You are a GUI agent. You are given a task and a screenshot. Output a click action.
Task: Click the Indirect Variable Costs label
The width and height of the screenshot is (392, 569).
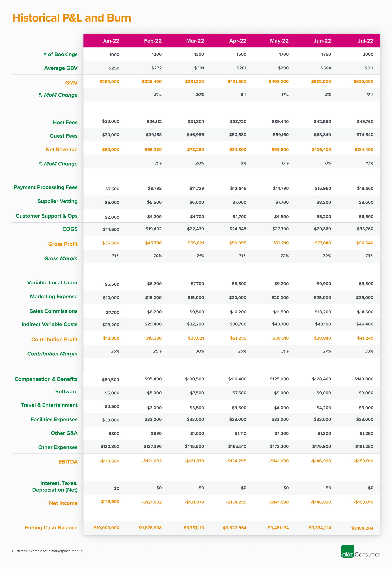(x=50, y=324)
